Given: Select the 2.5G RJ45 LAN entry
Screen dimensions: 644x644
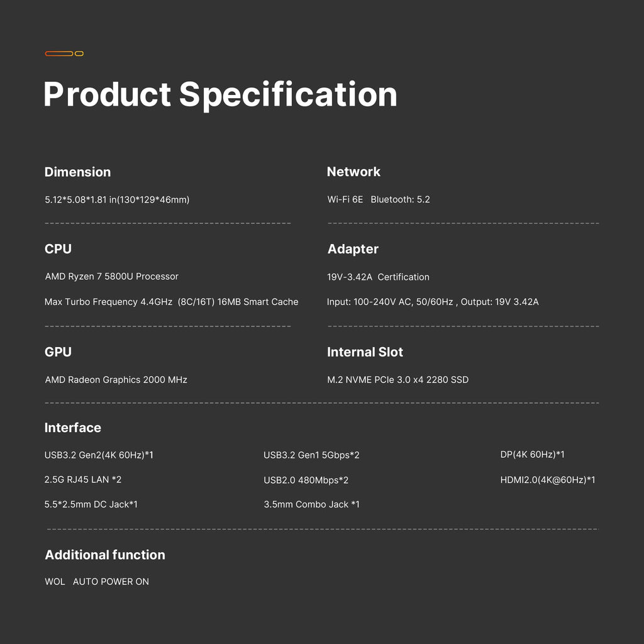Looking at the screenshot, I should (83, 480).
